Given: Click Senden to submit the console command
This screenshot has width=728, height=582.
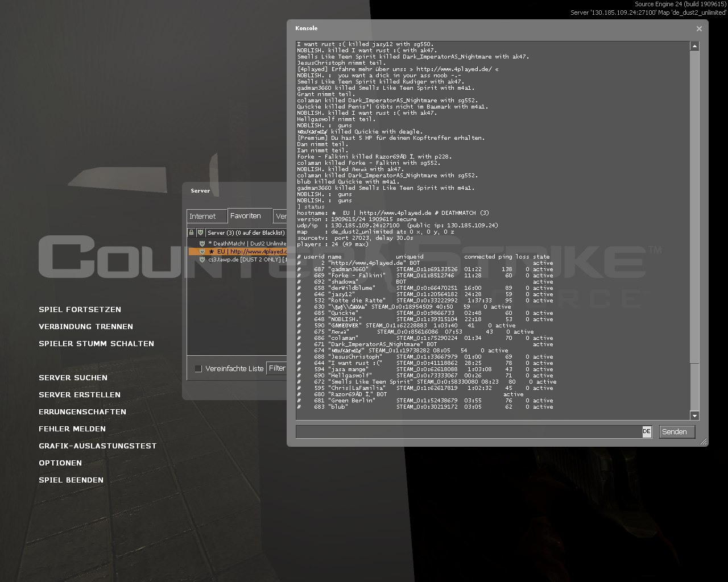Looking at the screenshot, I should [x=677, y=431].
